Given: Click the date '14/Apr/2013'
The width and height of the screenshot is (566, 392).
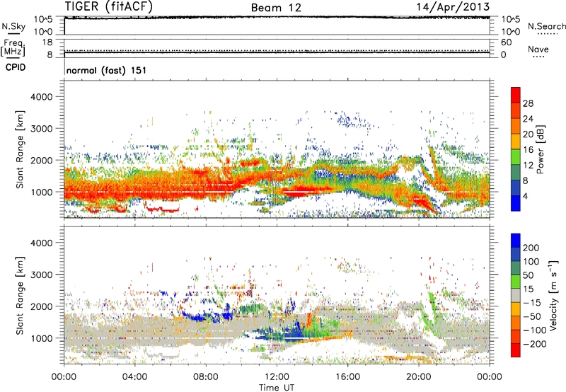Looking at the screenshot, I should pyautogui.click(x=453, y=7).
